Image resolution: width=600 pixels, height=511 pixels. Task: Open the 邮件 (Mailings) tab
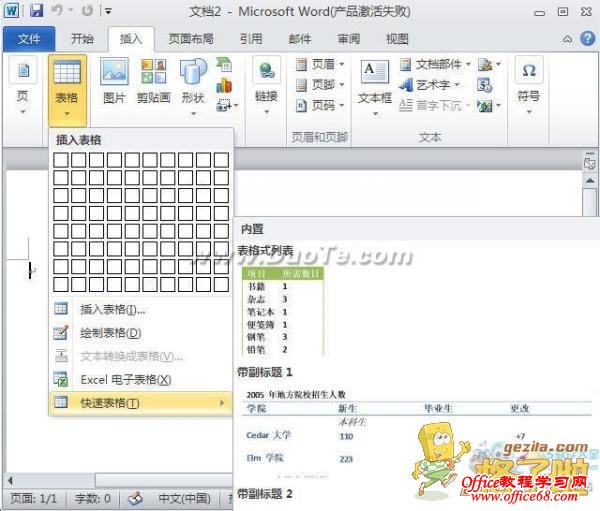pyautogui.click(x=300, y=39)
